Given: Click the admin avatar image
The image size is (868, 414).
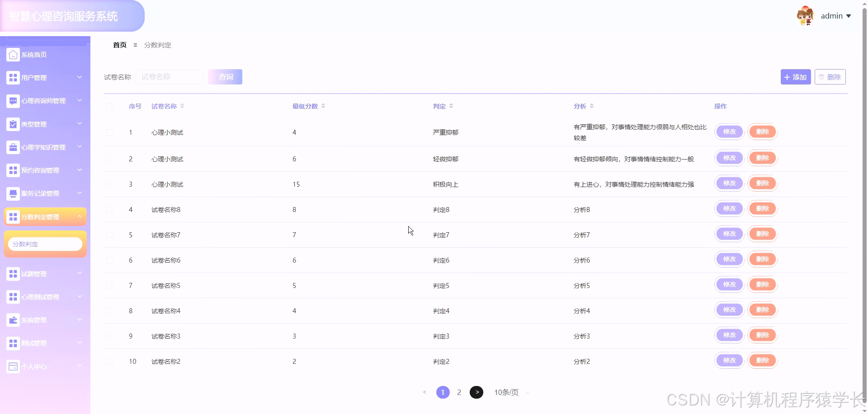Looking at the screenshot, I should (x=806, y=15).
